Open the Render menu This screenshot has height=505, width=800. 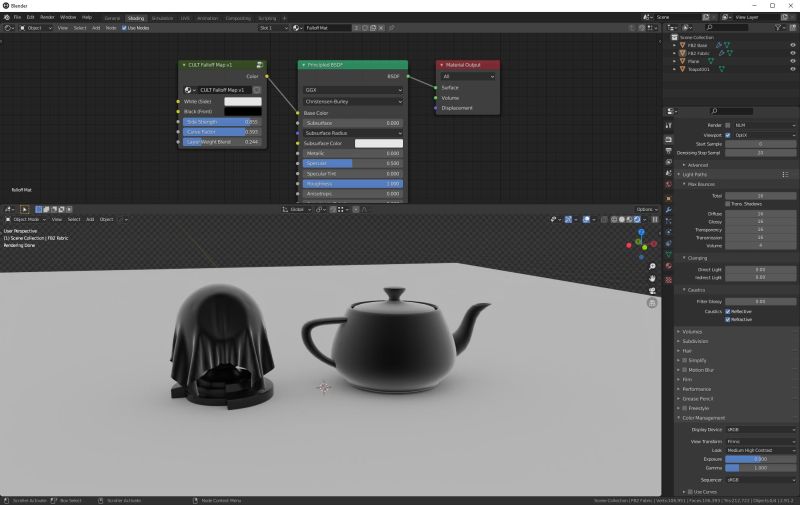(x=47, y=17)
